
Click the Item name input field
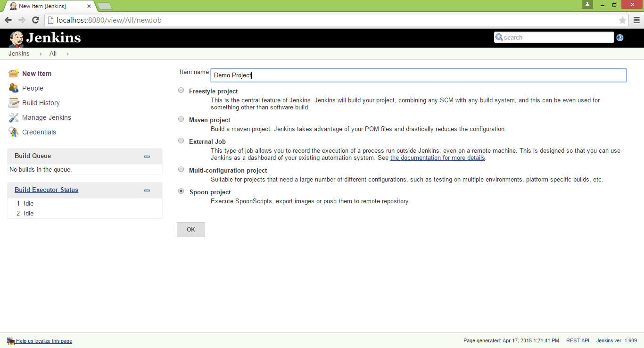419,75
